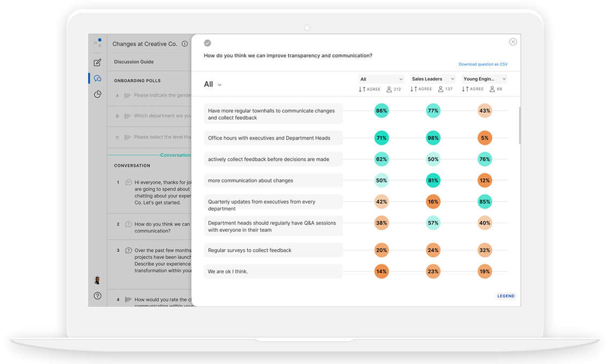Open the pie chart analytics icon

click(x=98, y=94)
